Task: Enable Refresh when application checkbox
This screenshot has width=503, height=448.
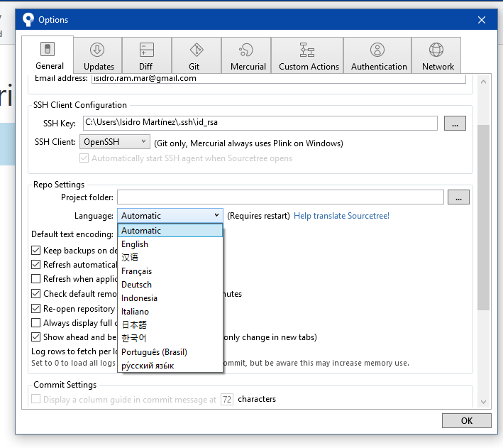Action: 36,278
